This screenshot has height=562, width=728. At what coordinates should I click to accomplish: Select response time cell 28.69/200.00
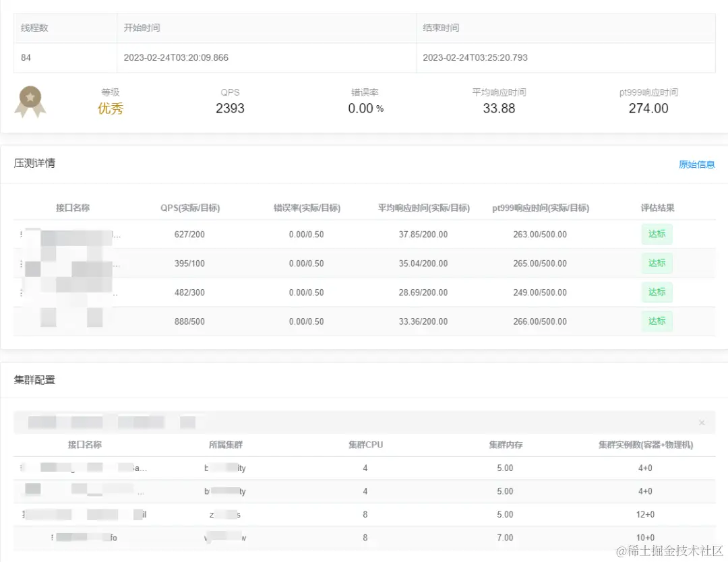point(423,292)
